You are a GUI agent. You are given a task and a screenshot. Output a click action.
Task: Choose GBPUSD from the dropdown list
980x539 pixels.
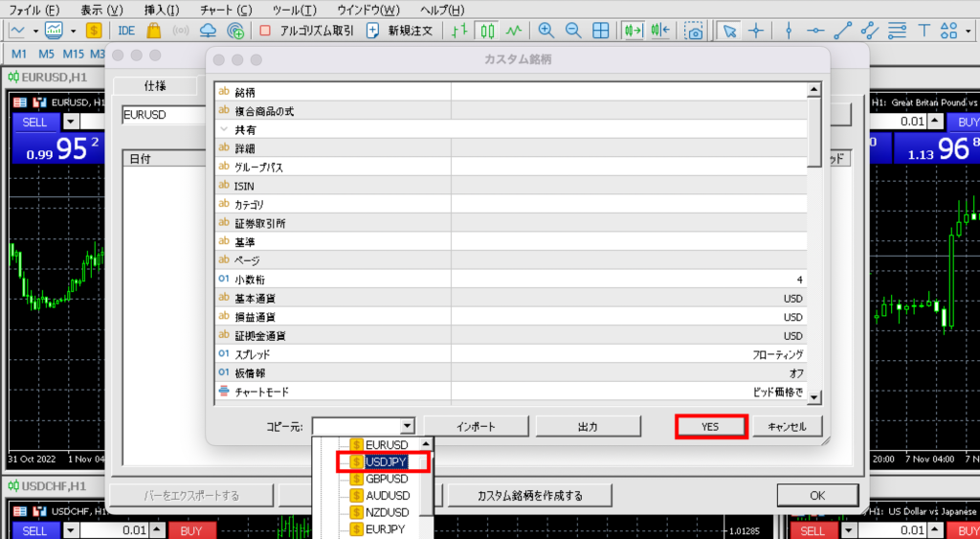tap(387, 479)
